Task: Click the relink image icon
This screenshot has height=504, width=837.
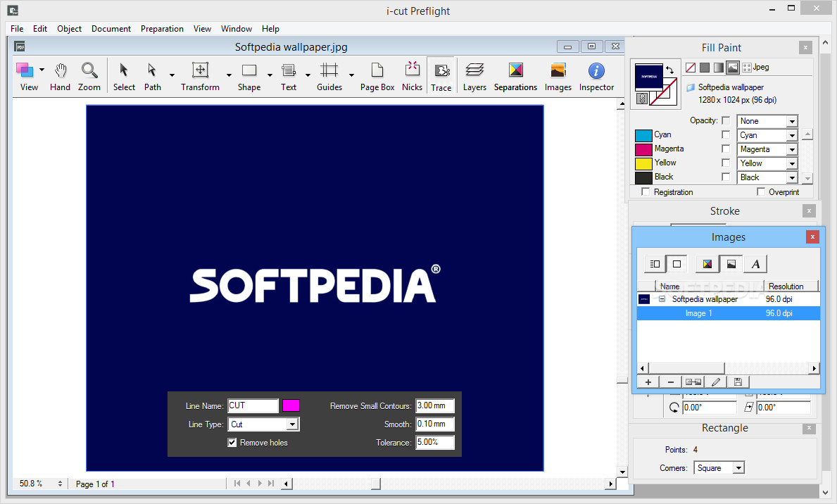Action: (693, 382)
